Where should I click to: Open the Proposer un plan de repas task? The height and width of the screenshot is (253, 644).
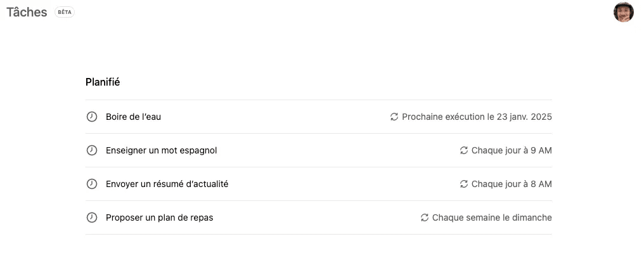[x=319, y=217]
